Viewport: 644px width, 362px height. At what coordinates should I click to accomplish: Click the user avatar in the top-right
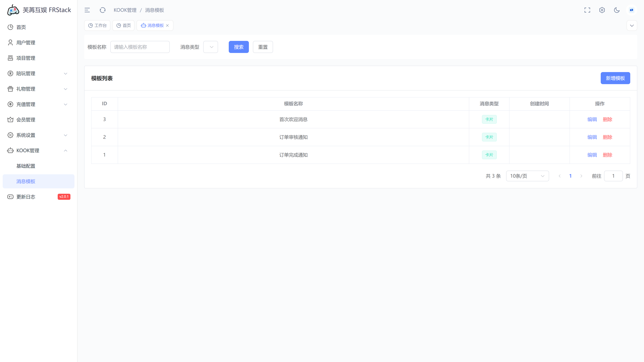(x=631, y=10)
